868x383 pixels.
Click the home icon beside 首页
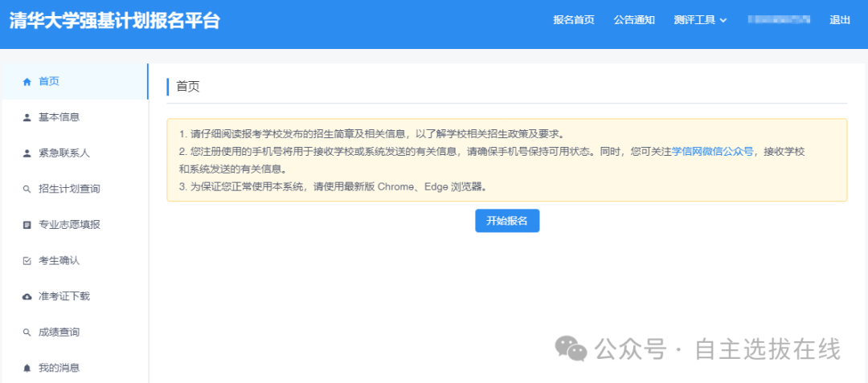pos(27,82)
